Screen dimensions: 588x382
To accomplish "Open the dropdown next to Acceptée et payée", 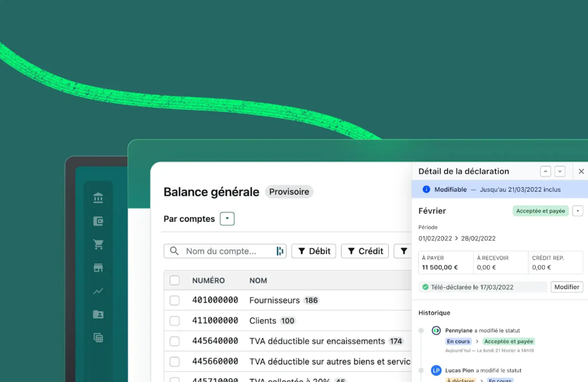I will (x=578, y=211).
